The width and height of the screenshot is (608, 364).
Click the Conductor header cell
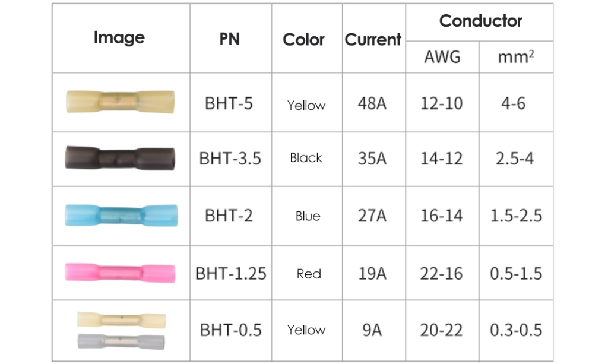coord(480,21)
